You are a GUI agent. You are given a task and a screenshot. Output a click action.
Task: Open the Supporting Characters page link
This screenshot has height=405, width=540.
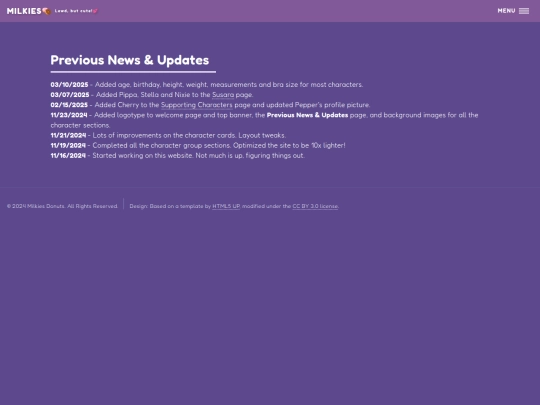197,105
